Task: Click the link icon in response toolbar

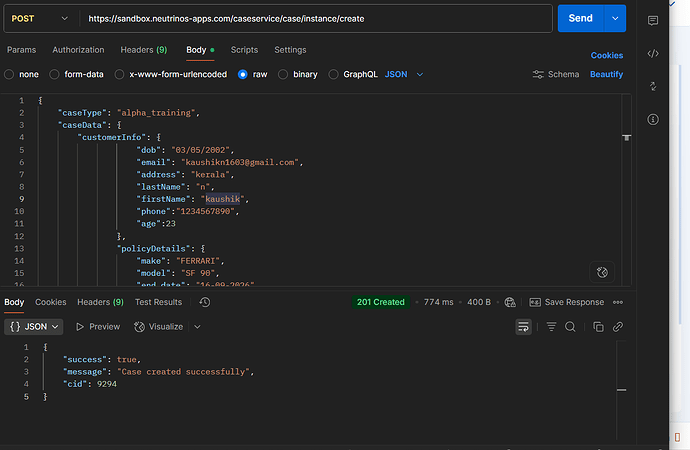Action: (x=618, y=327)
